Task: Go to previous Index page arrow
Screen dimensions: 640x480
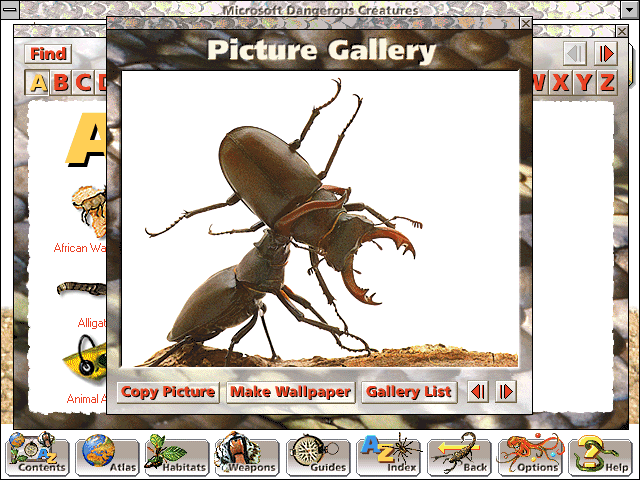Action: pyautogui.click(x=575, y=53)
